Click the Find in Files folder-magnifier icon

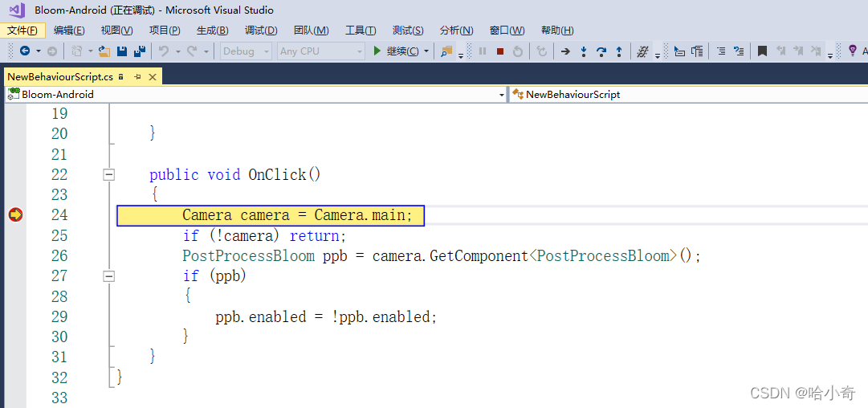pyautogui.click(x=446, y=51)
